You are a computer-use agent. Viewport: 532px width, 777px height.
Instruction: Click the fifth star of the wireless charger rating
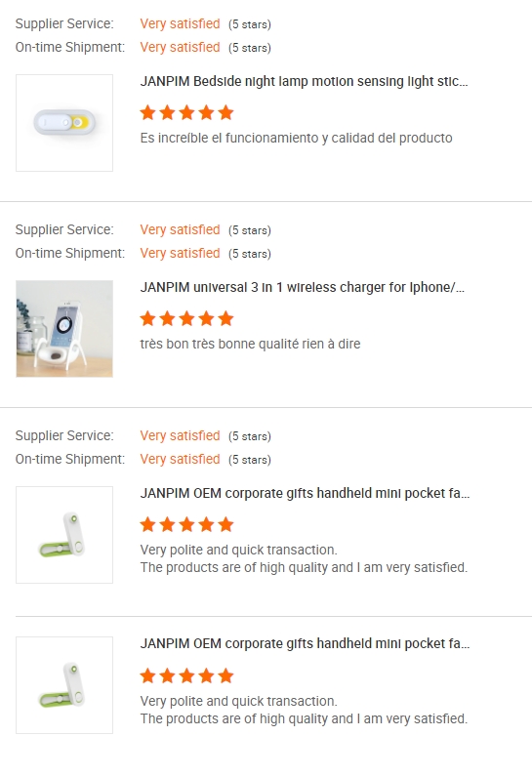(x=225, y=318)
